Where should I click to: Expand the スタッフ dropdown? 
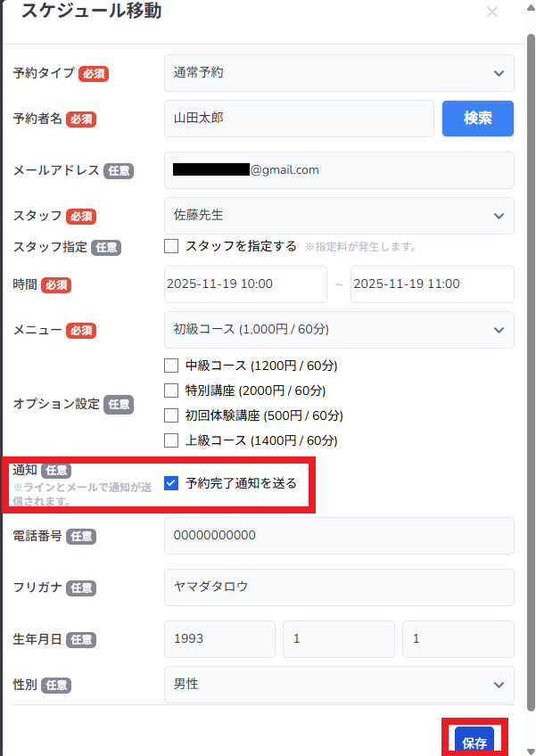click(x=339, y=216)
